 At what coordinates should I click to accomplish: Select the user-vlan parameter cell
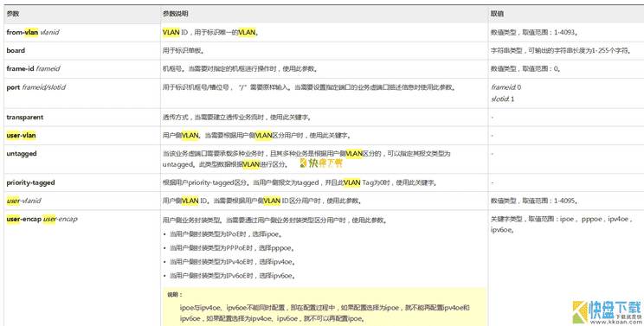click(21, 135)
